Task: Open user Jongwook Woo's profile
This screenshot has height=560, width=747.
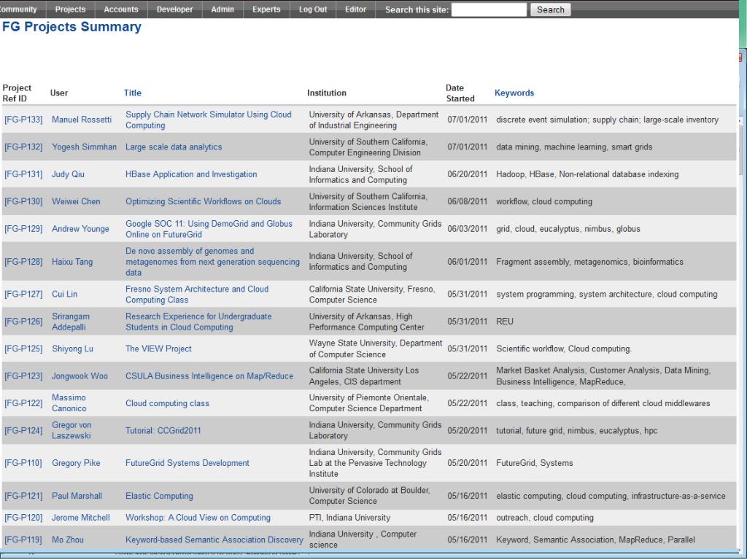Action: [80, 376]
